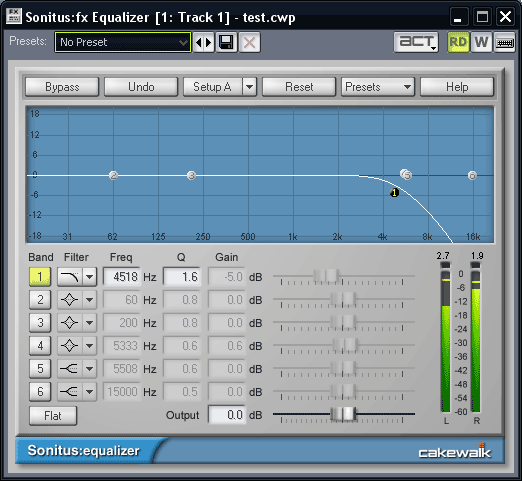
Task: Click band 3 node on EQ graph
Action: coord(191,175)
